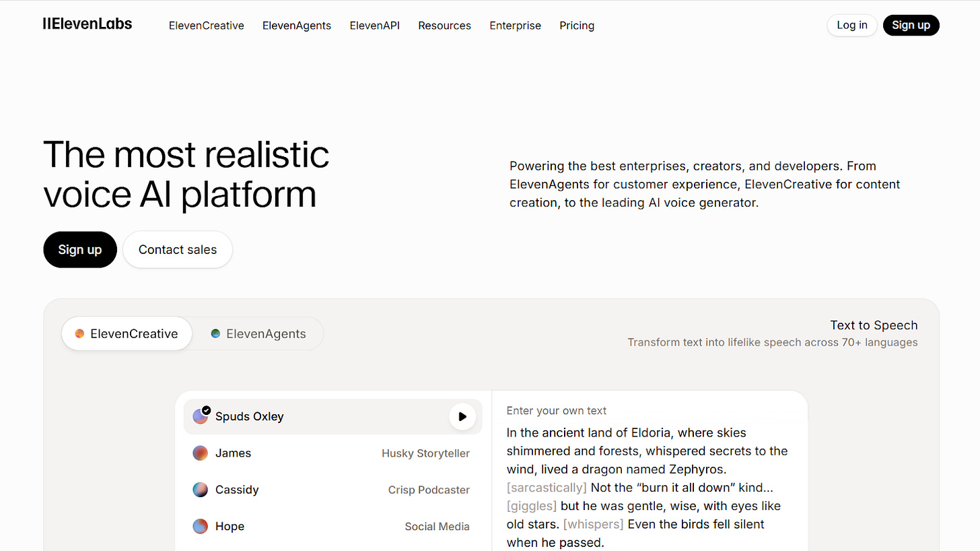Screen dimensions: 980x551
Task: Click the James voice avatar icon
Action: coord(200,453)
